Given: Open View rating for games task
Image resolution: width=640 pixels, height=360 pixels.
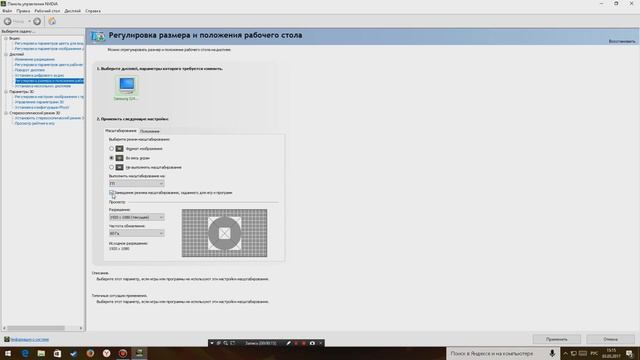Looking at the screenshot, I should point(35,123).
